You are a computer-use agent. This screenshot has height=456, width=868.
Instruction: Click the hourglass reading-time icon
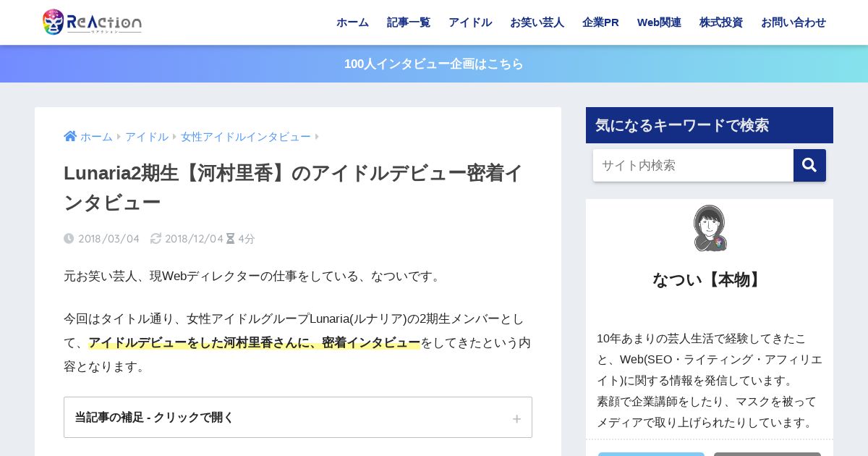click(230, 238)
